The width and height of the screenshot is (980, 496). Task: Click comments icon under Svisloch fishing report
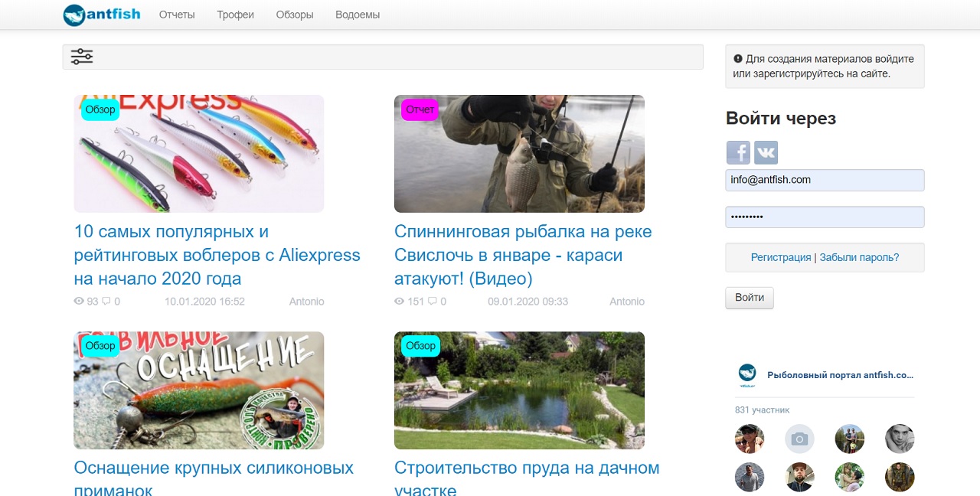(433, 302)
